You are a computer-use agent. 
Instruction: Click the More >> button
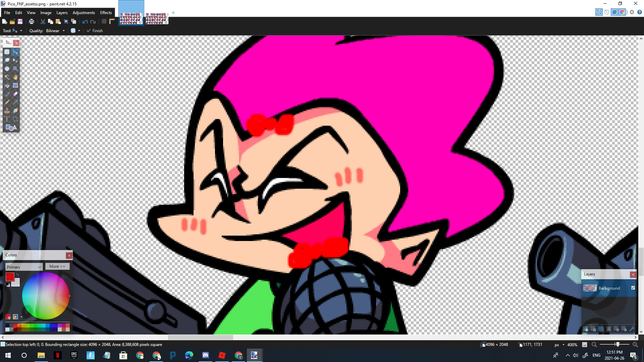[x=57, y=266]
